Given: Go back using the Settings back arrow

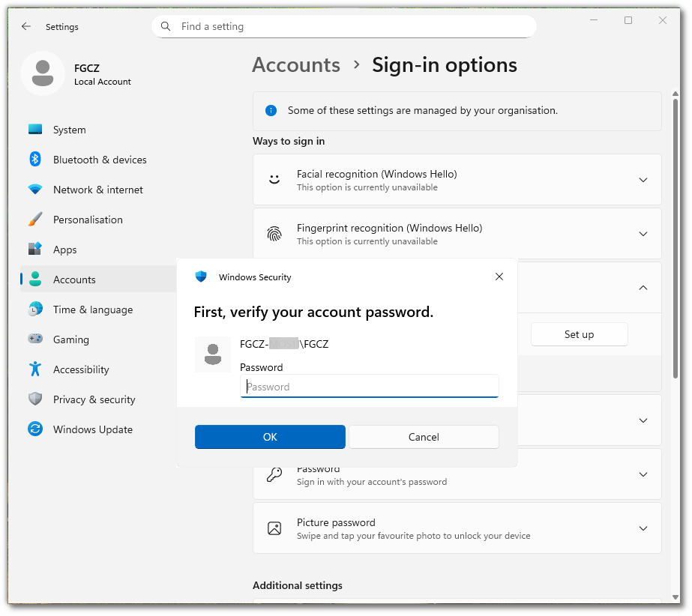Looking at the screenshot, I should pos(26,26).
